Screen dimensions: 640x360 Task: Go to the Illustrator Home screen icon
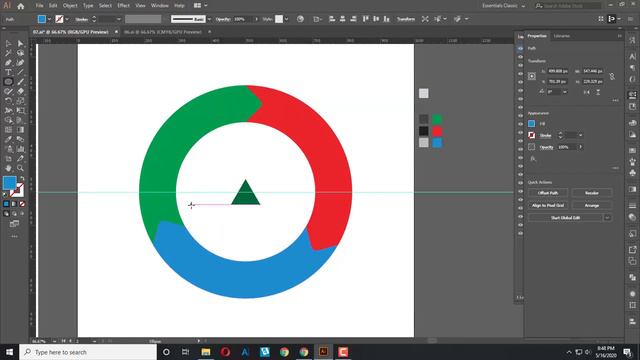[x=20, y=6]
